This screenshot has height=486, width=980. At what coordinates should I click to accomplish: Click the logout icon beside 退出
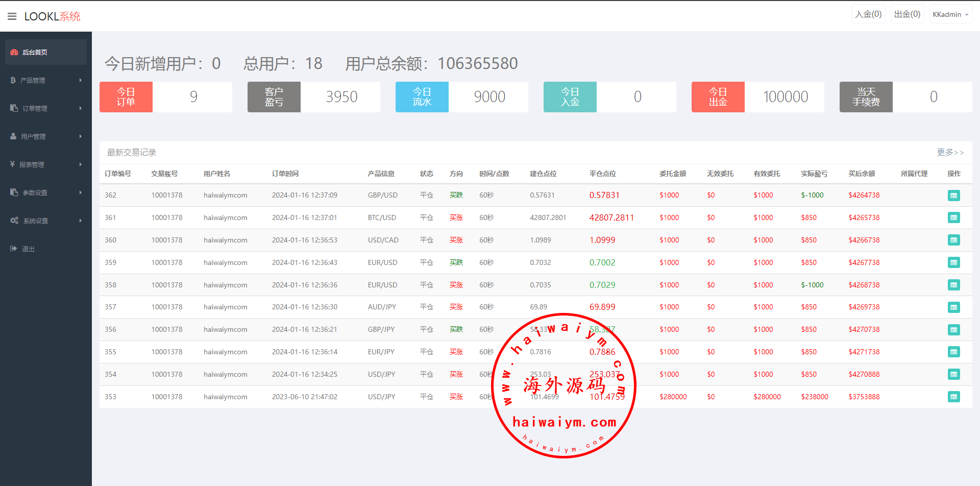tap(14, 249)
